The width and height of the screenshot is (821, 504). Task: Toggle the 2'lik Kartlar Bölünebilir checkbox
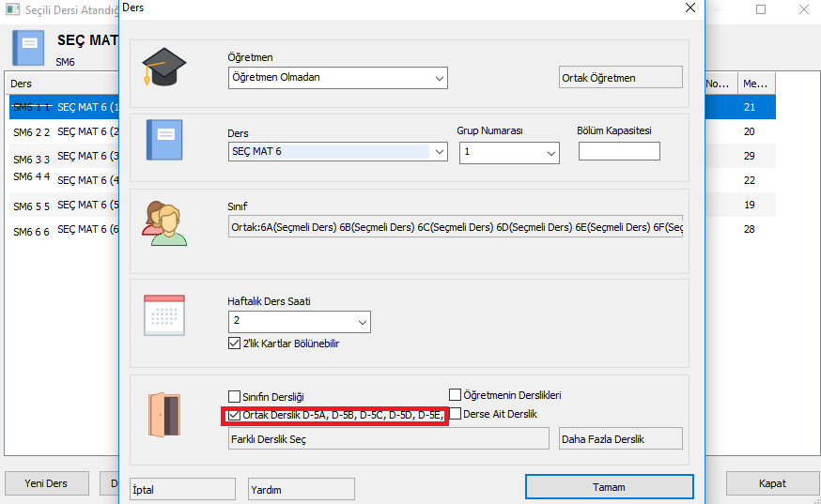click(234, 344)
